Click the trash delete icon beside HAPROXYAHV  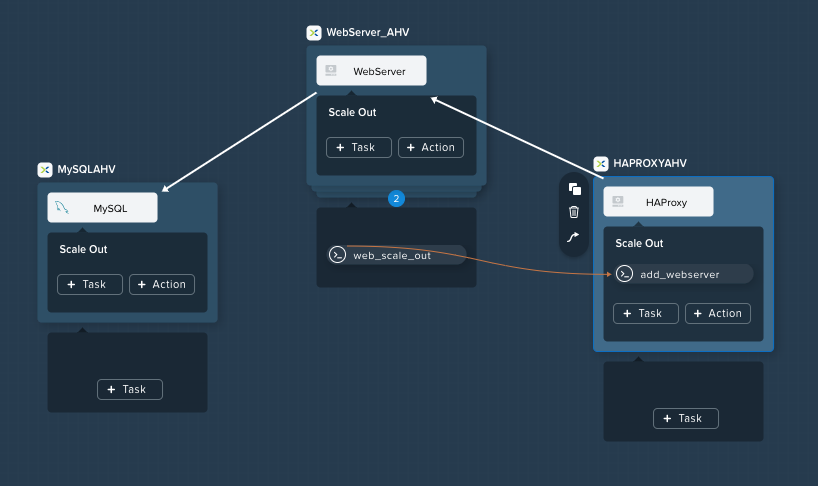[574, 212]
